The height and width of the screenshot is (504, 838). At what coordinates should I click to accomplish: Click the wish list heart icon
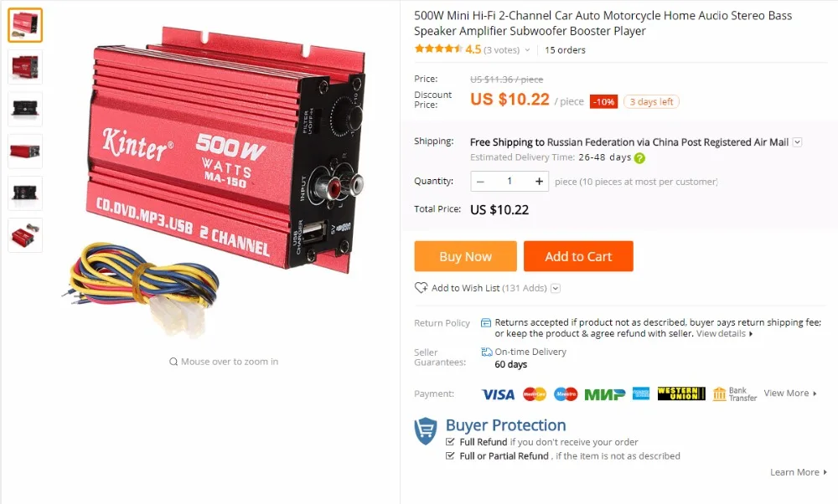422,288
